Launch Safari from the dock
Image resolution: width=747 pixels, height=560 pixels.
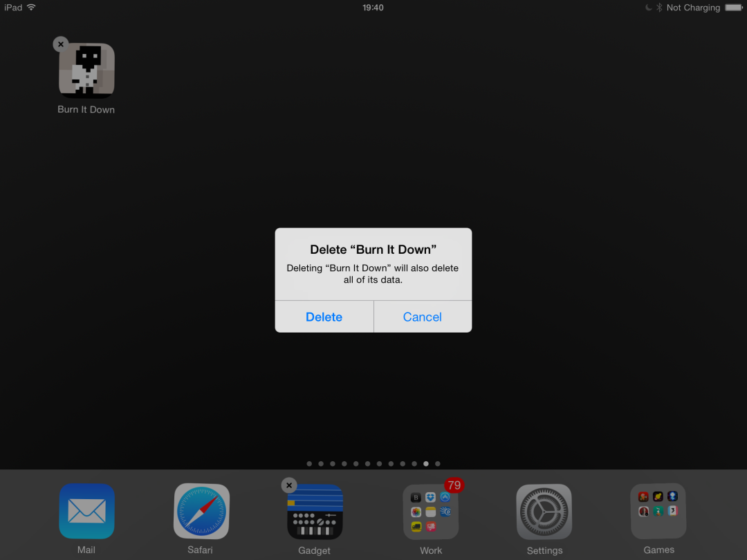(x=201, y=512)
